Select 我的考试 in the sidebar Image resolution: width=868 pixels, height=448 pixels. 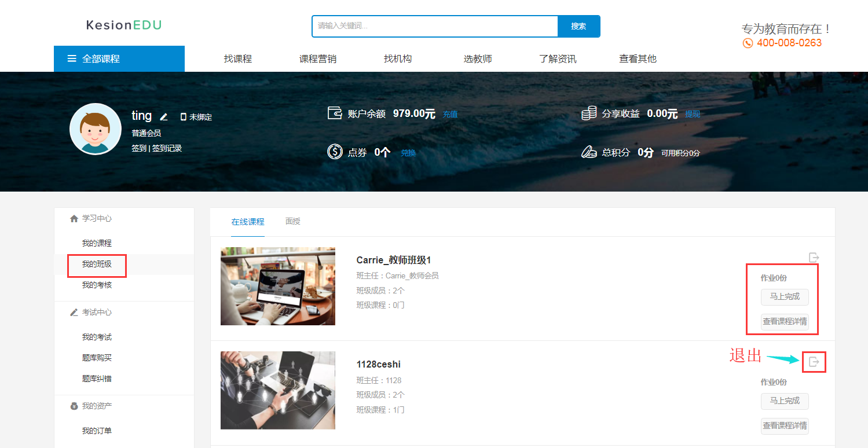[x=97, y=337]
